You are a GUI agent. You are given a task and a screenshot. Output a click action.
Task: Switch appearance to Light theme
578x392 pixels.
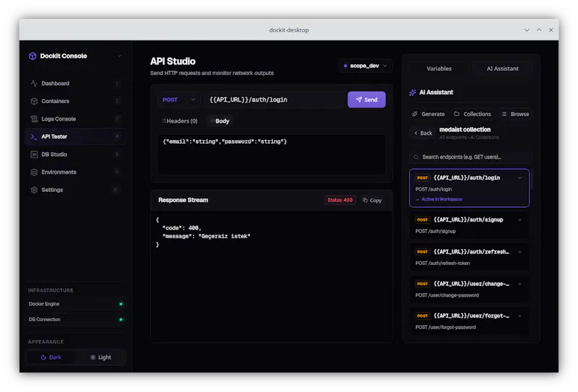pyautogui.click(x=100, y=357)
